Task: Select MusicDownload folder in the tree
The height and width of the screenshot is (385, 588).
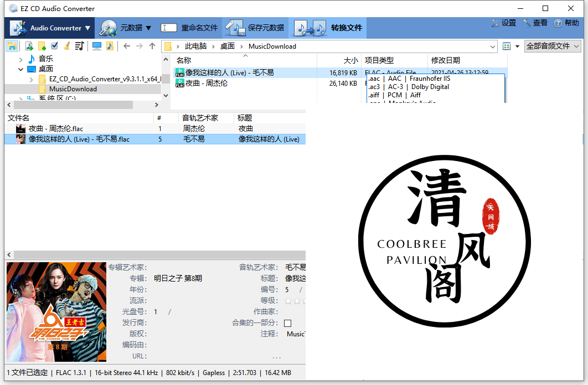Action: click(x=73, y=89)
